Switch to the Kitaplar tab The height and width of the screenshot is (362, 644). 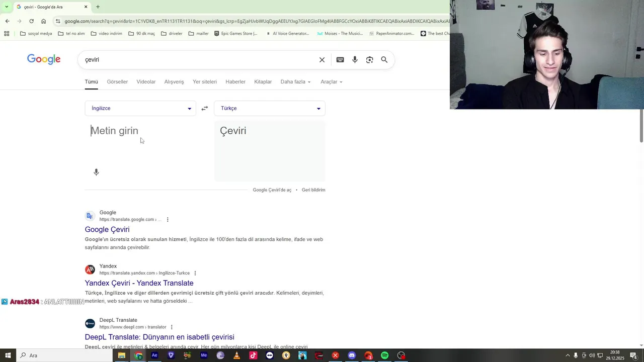263,82
